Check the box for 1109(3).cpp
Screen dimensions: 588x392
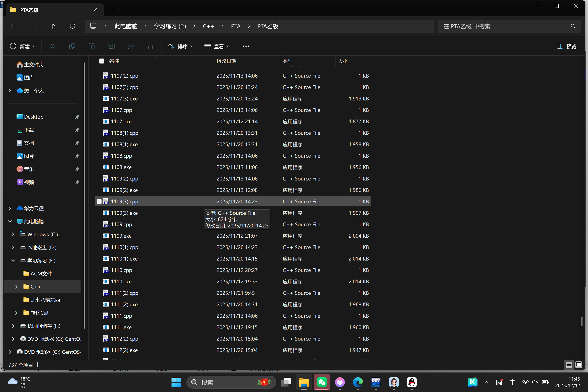[99, 202]
